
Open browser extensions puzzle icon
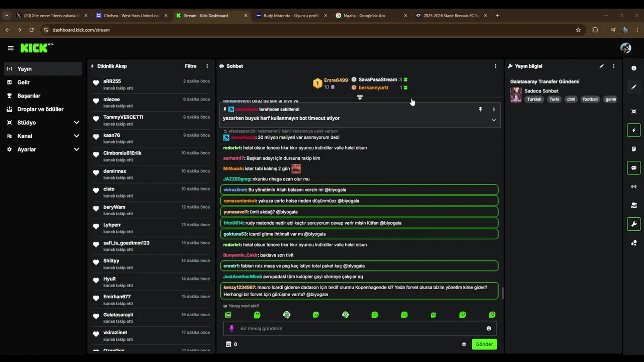point(595,30)
